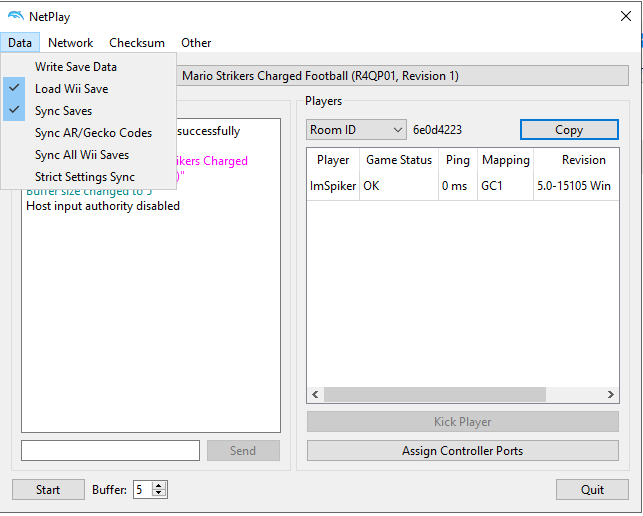Uncheck Load Wii Save option
643x516 pixels.
pos(89,89)
